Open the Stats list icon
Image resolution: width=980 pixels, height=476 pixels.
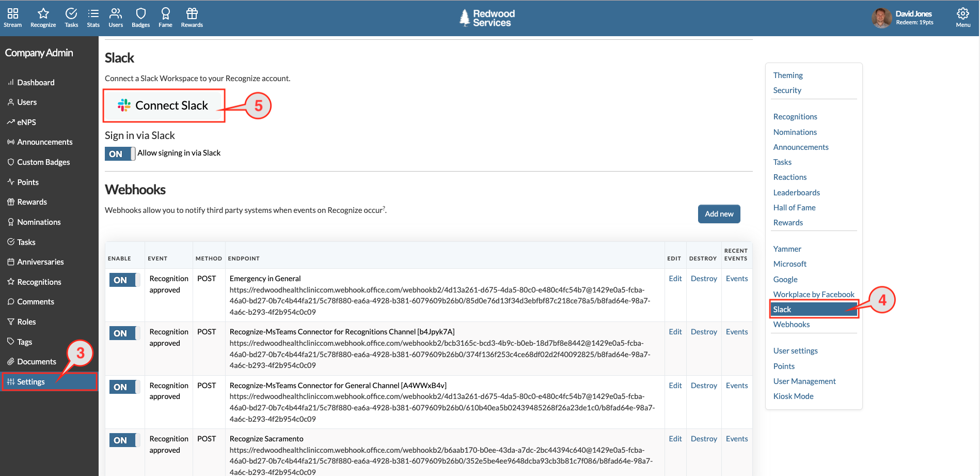pos(93,18)
